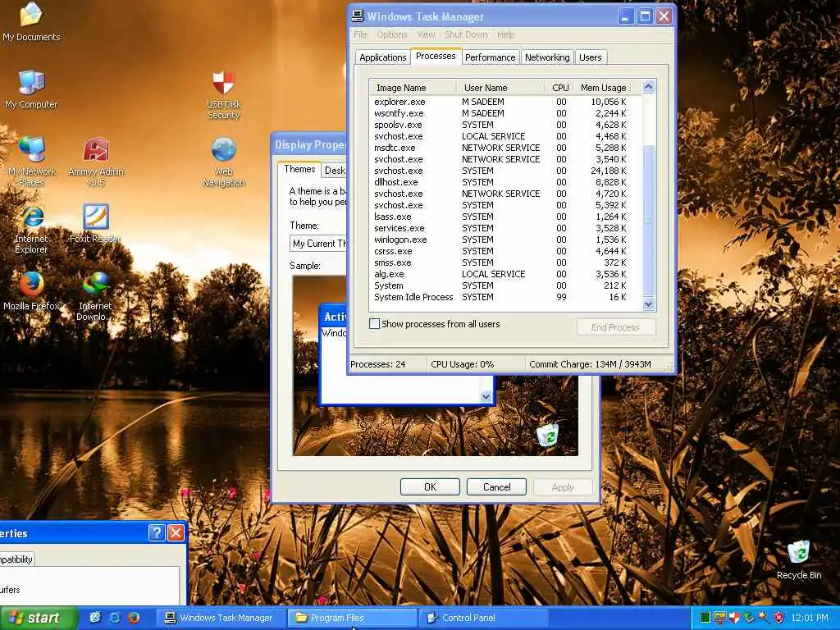The image size is (840, 630).
Task: Click the help question mark button
Action: (157, 532)
